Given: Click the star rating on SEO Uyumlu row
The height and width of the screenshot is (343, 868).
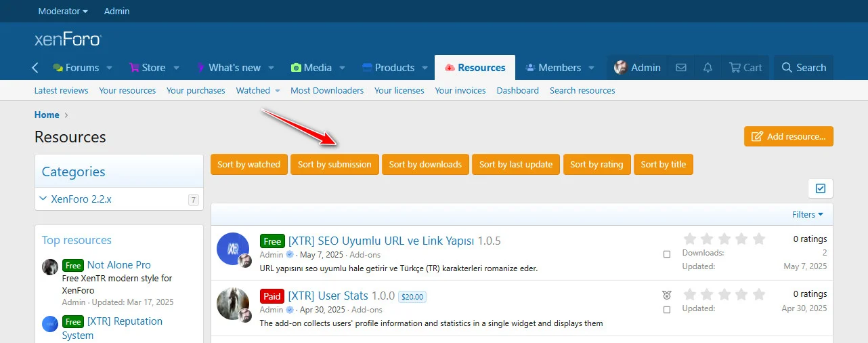Looking at the screenshot, I should pos(724,239).
